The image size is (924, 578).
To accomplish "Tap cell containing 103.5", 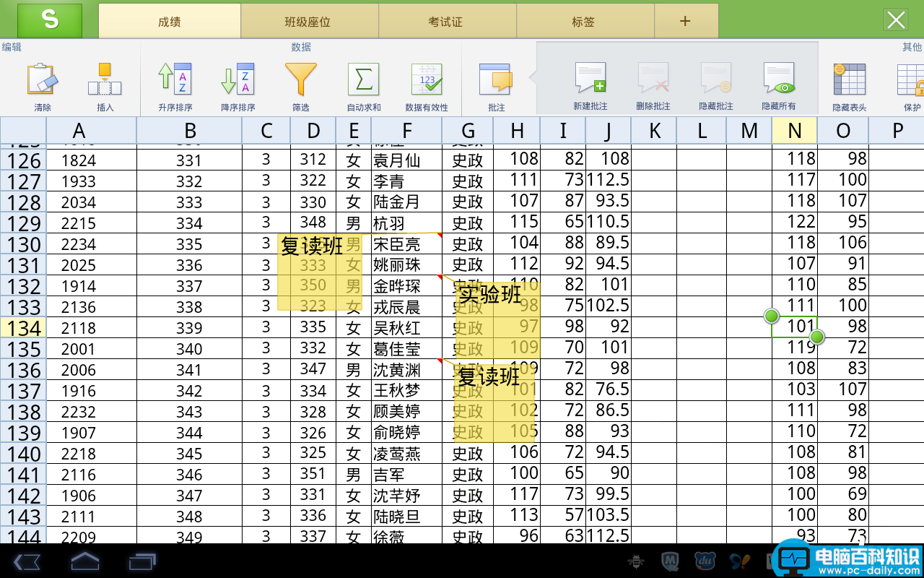I will point(608,517).
